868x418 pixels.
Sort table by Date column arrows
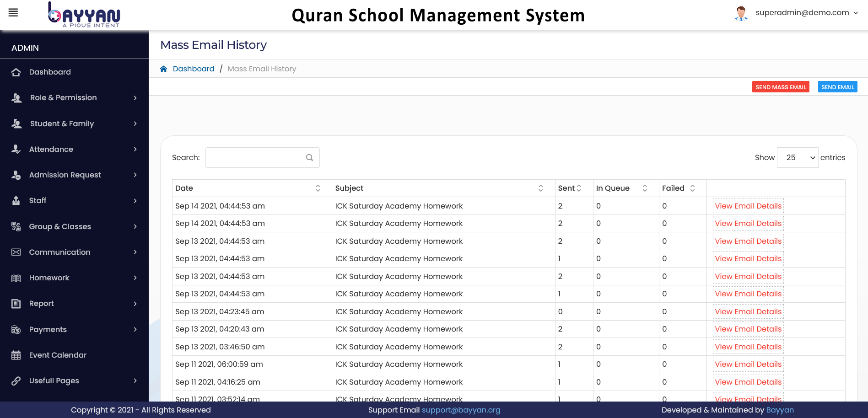click(x=318, y=188)
